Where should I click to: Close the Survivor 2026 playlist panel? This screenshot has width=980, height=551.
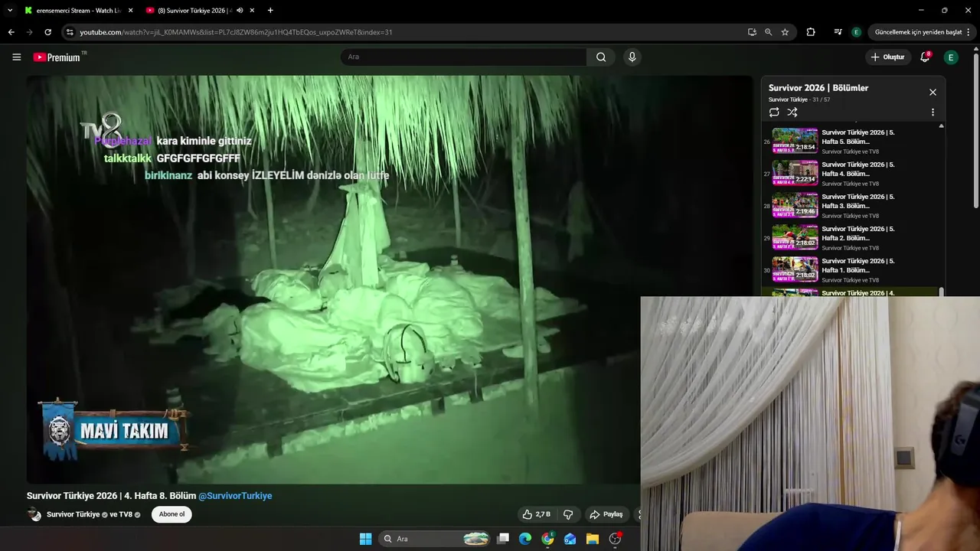click(x=933, y=92)
